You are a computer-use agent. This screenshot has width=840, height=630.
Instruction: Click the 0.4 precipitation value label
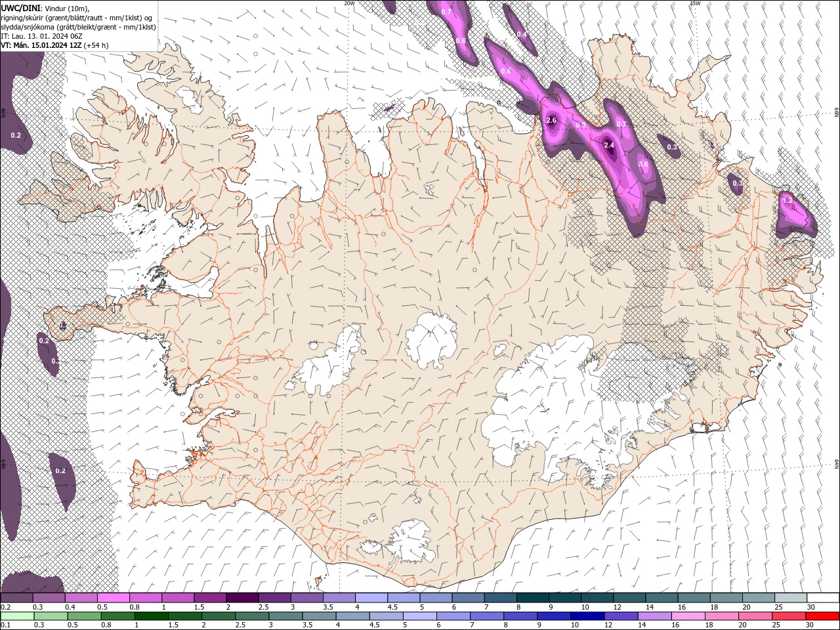coord(522,34)
